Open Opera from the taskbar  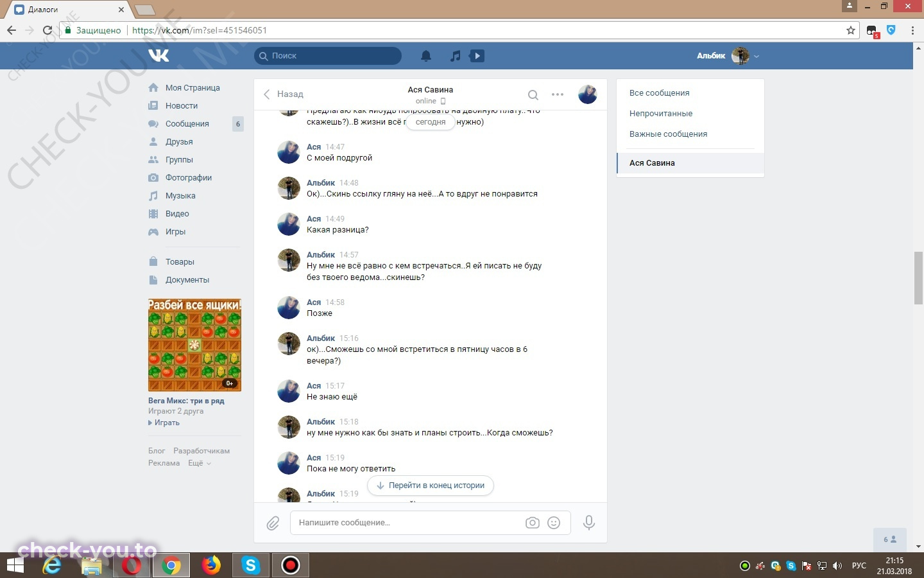132,566
